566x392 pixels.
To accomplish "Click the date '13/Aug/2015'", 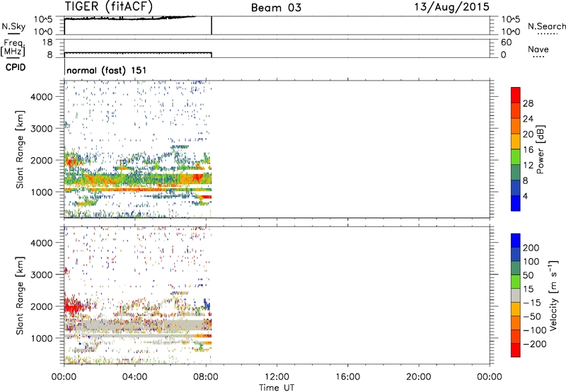I will pyautogui.click(x=451, y=7).
